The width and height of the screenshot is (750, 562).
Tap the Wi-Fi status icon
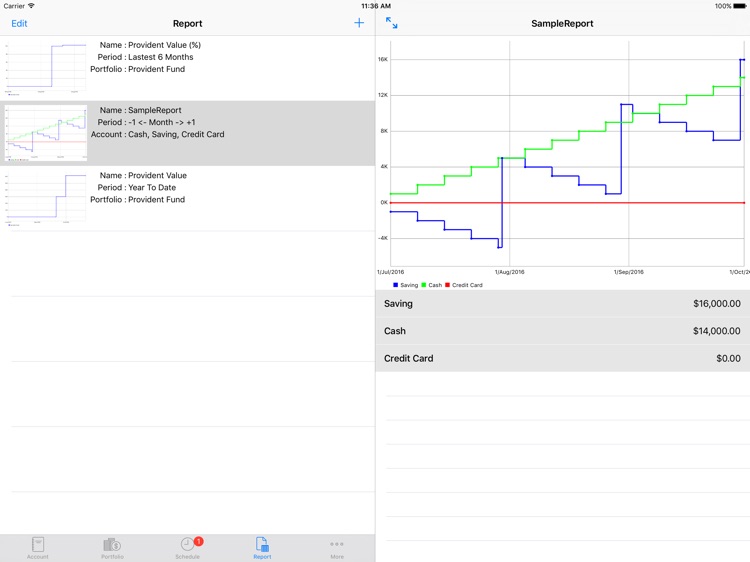click(32, 6)
